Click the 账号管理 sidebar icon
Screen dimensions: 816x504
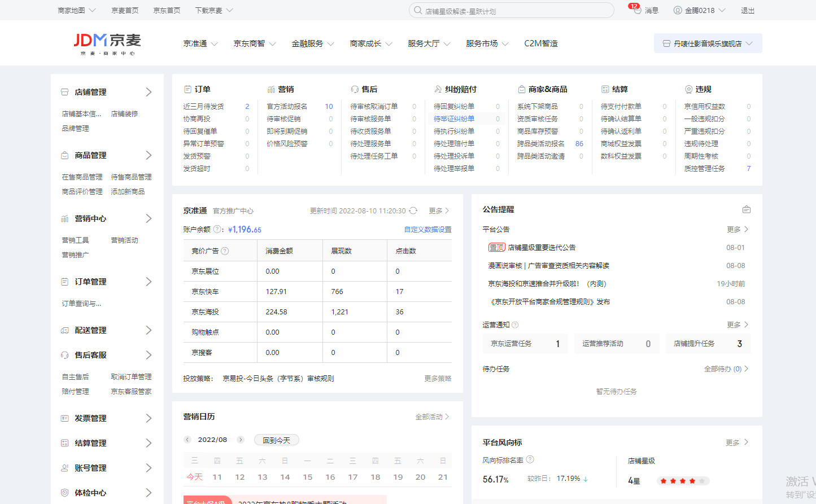point(65,468)
